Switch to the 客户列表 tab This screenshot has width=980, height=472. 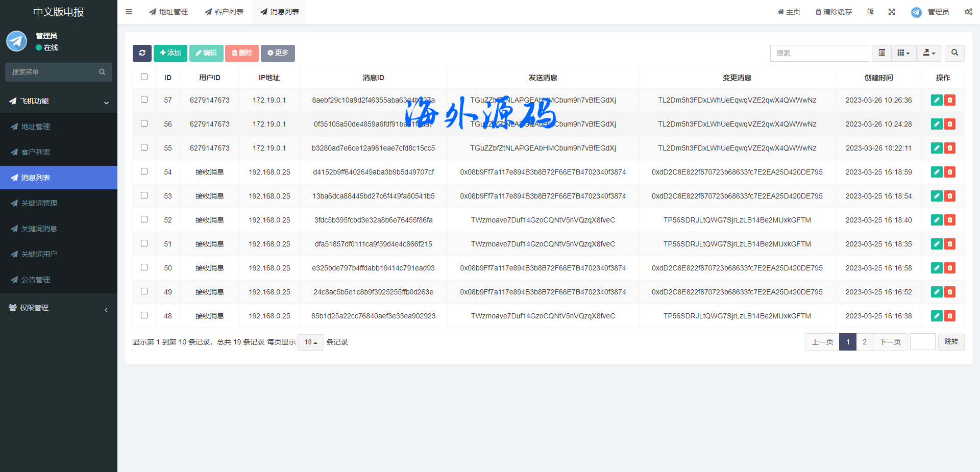[224, 12]
